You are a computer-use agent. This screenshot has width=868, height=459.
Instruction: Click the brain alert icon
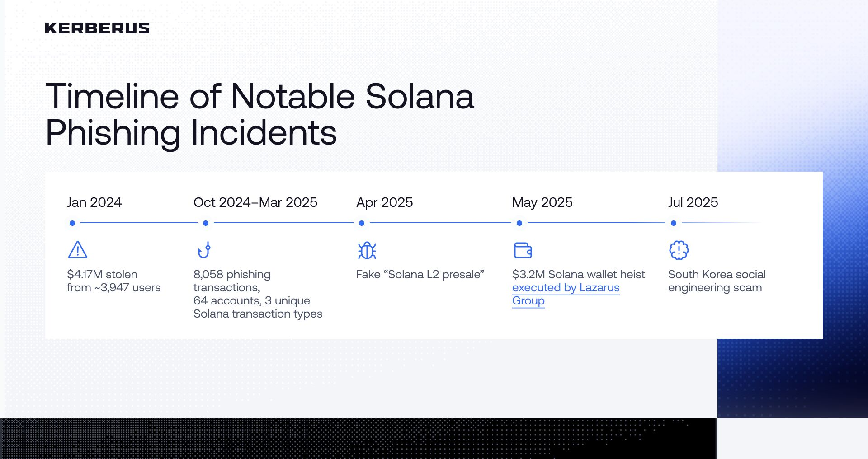[x=679, y=250]
